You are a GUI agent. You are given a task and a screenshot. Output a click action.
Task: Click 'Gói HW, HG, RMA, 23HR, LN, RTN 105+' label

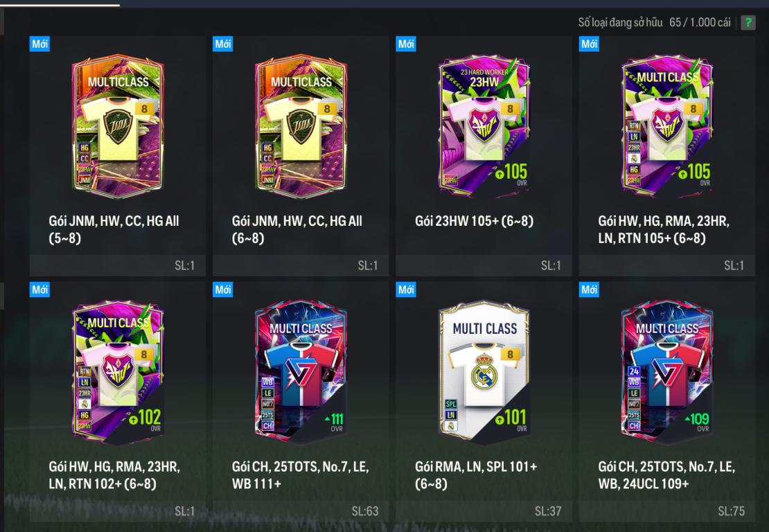664,229
